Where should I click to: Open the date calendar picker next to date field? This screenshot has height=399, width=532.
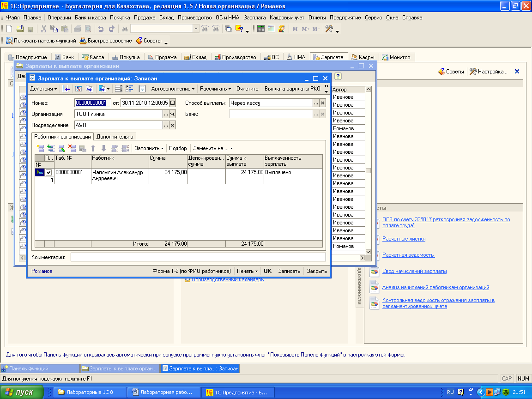pos(172,103)
